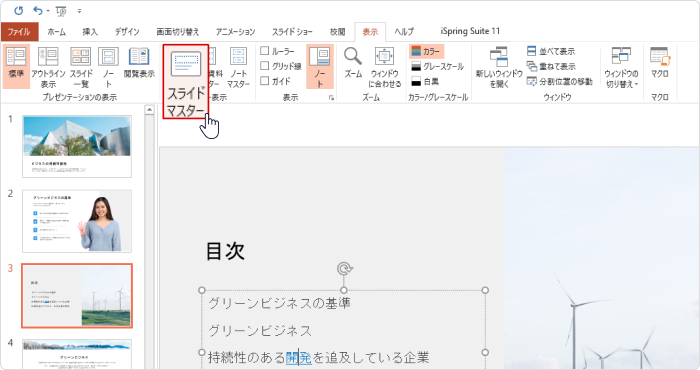Open the ズーム dialog
Image resolution: width=700 pixels, height=370 pixels.
tap(353, 62)
